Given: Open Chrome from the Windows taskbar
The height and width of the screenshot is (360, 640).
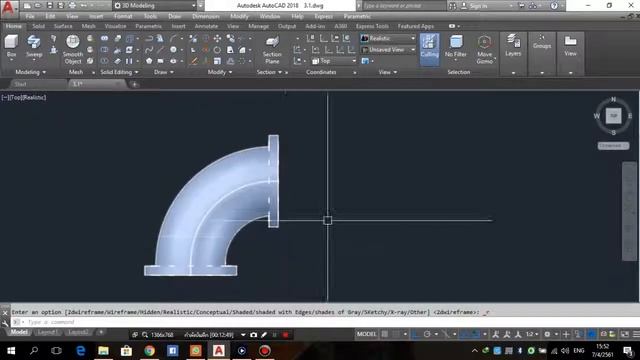Looking at the screenshot, I should coord(149,351).
